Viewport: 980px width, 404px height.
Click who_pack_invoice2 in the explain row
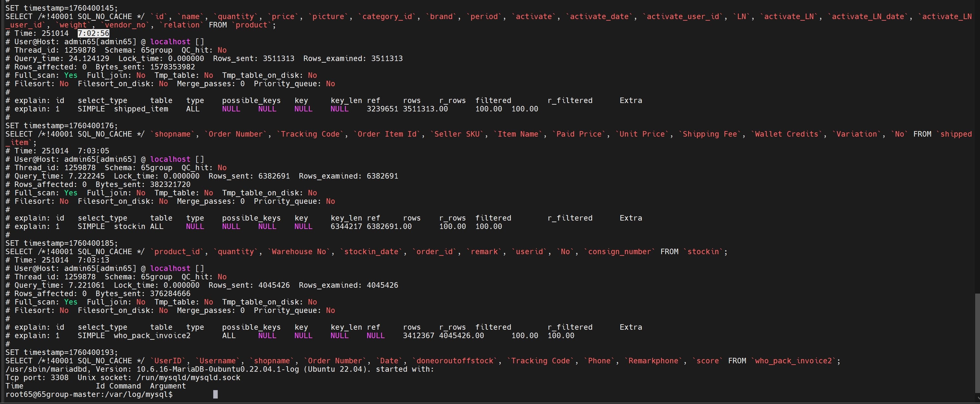[x=152, y=336]
